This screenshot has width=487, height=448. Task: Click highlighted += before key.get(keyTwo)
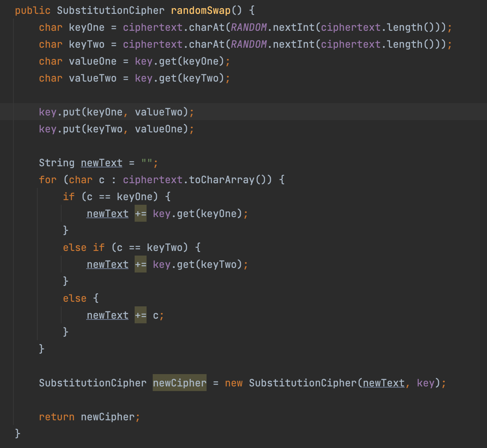140,264
